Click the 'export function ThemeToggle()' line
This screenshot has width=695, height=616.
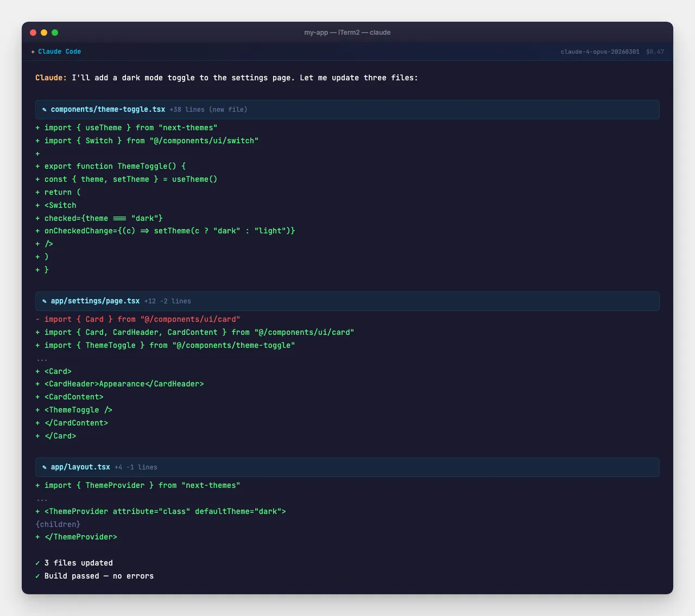[111, 166]
